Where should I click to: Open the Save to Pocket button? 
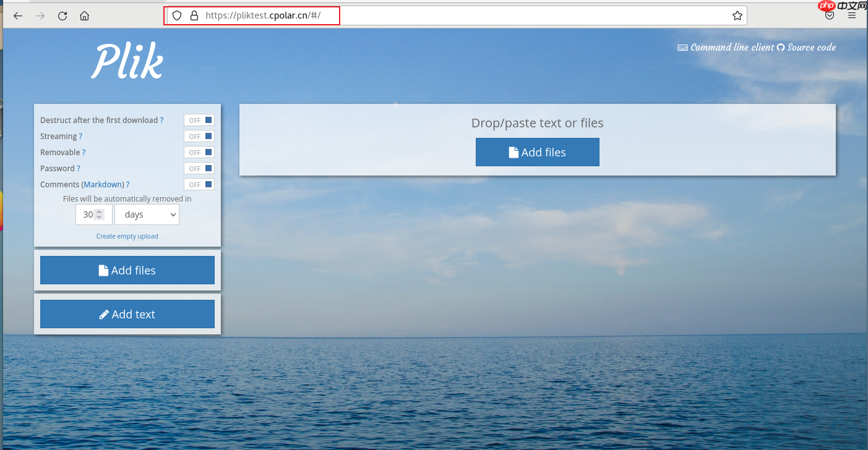830,16
